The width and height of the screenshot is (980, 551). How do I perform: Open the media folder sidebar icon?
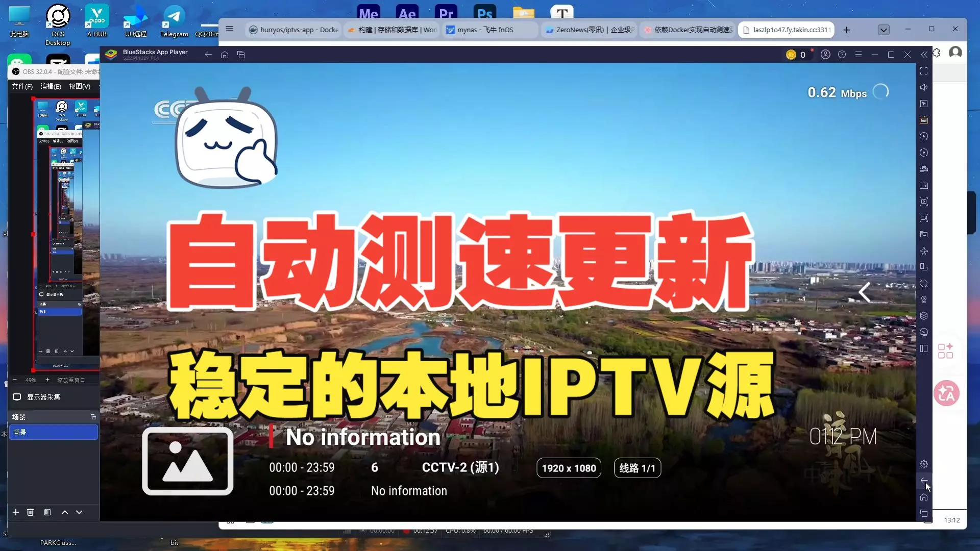[924, 234]
